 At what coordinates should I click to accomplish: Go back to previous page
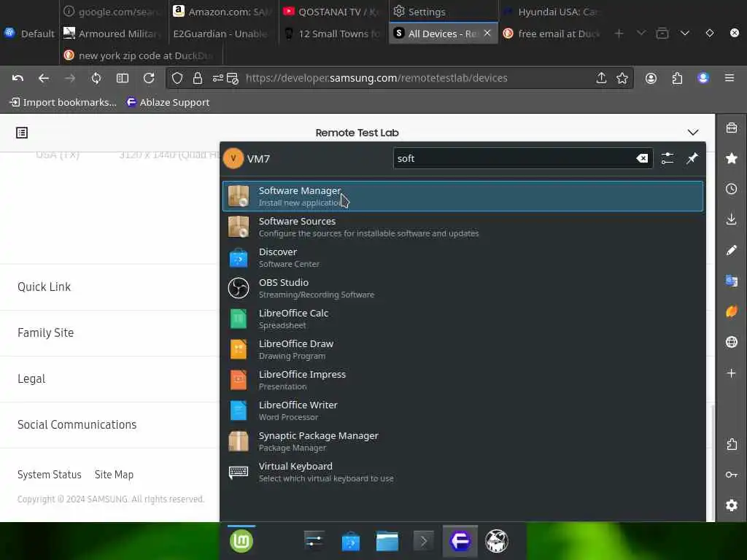click(44, 78)
